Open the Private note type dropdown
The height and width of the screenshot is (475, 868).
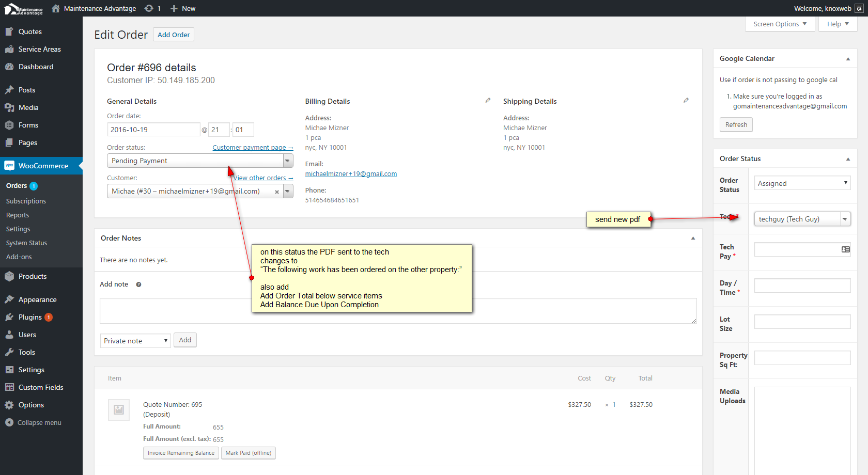pyautogui.click(x=135, y=341)
